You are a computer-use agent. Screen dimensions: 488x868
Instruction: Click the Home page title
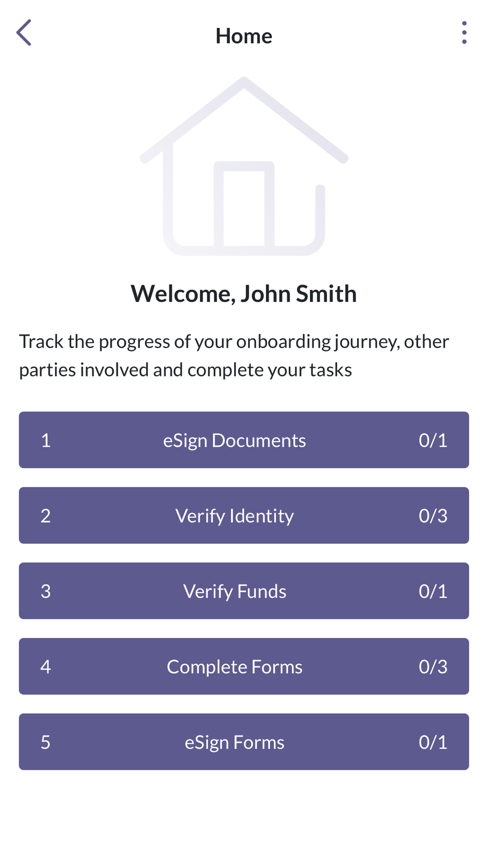click(244, 36)
